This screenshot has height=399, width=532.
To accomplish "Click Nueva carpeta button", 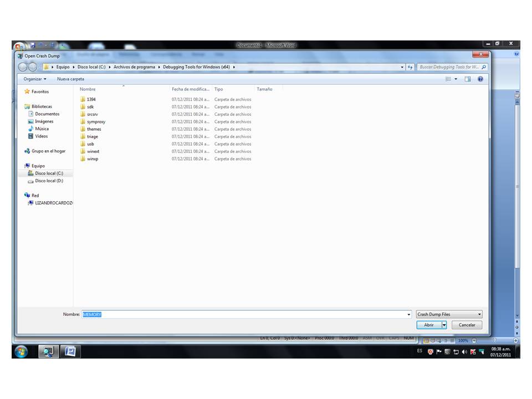I will (70, 79).
